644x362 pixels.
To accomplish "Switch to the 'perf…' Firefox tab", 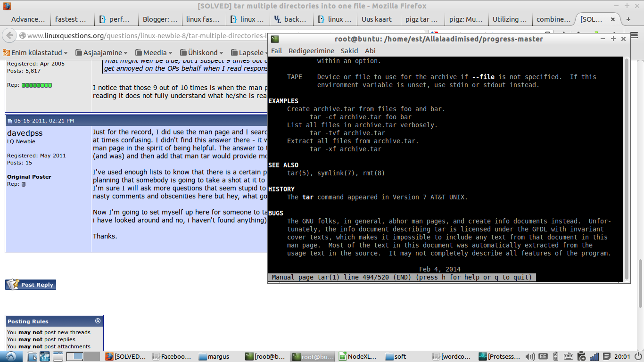I will pos(116,19).
